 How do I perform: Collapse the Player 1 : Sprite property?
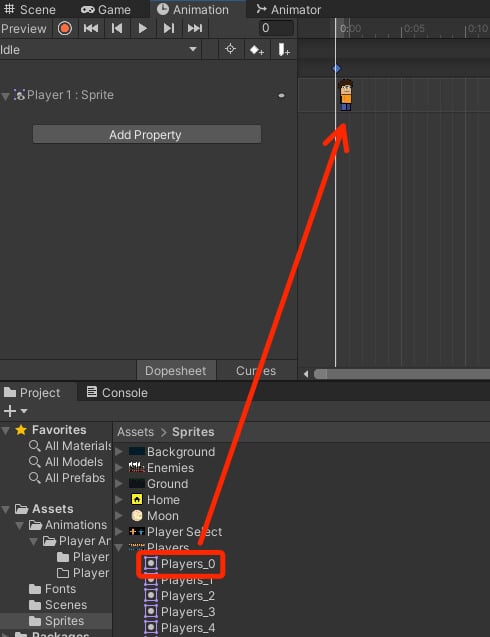pyautogui.click(x=5, y=96)
